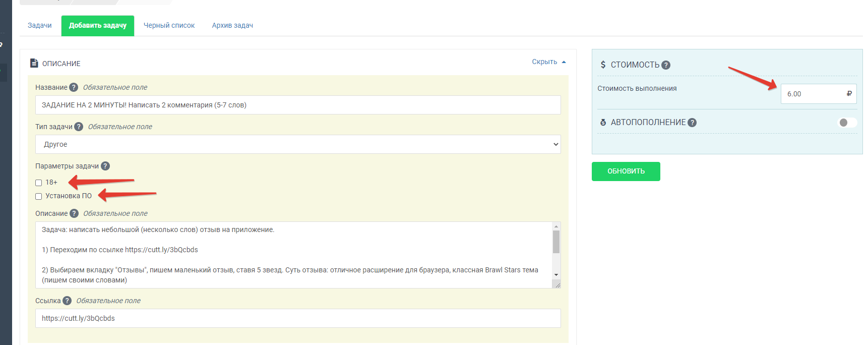This screenshot has width=868, height=345.
Task: Open the Тип задачи dropdown showing Другое
Action: 298,144
